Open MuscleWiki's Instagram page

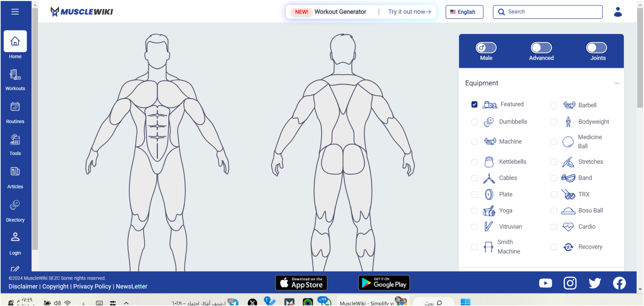570,283
